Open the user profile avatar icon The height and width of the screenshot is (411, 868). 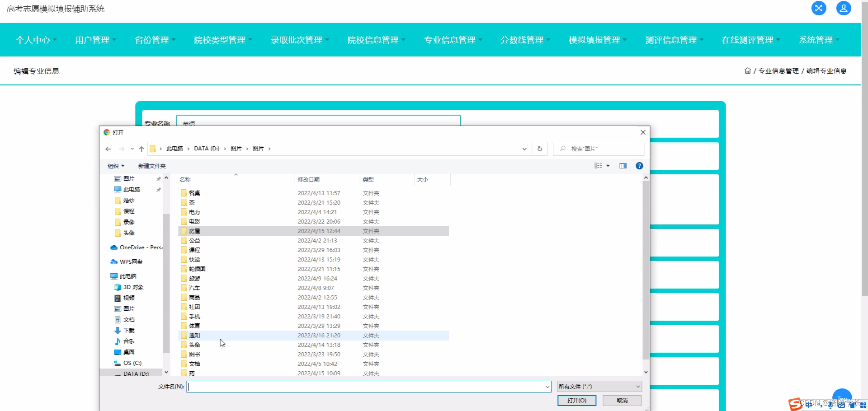[844, 8]
